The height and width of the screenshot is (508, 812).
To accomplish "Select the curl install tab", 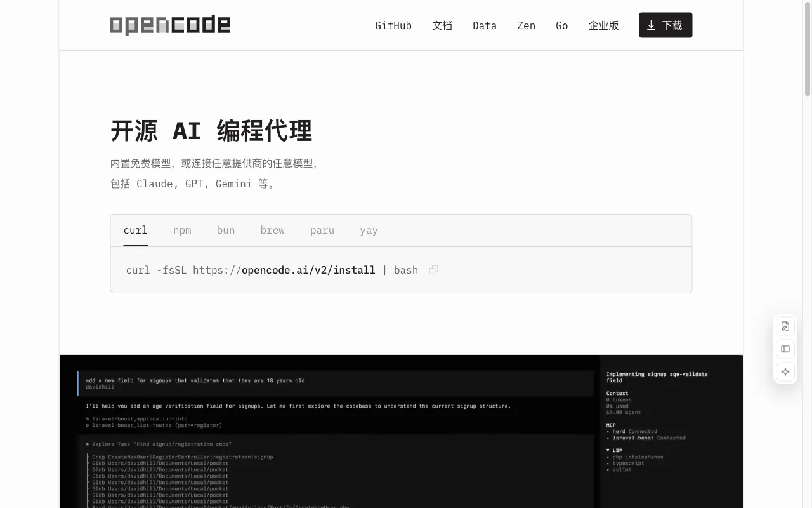I will click(x=136, y=231).
